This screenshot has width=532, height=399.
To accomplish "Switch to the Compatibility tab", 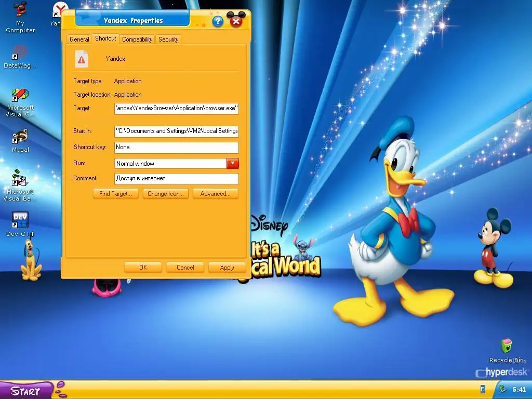I will [x=137, y=39].
